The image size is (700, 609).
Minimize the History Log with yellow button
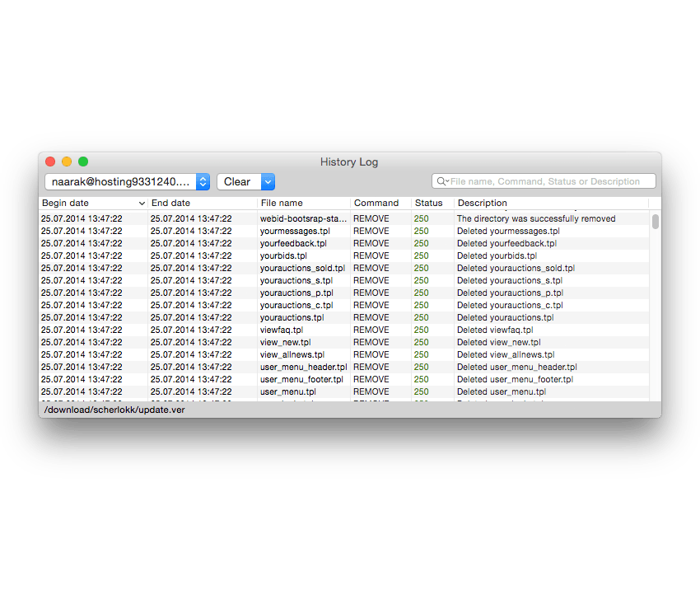(x=67, y=162)
